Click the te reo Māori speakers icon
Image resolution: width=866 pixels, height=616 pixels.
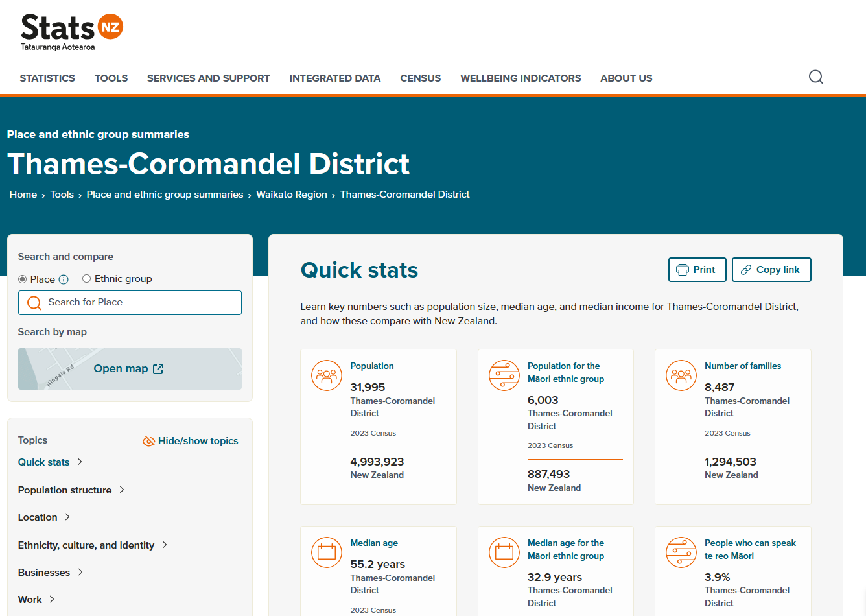click(681, 552)
